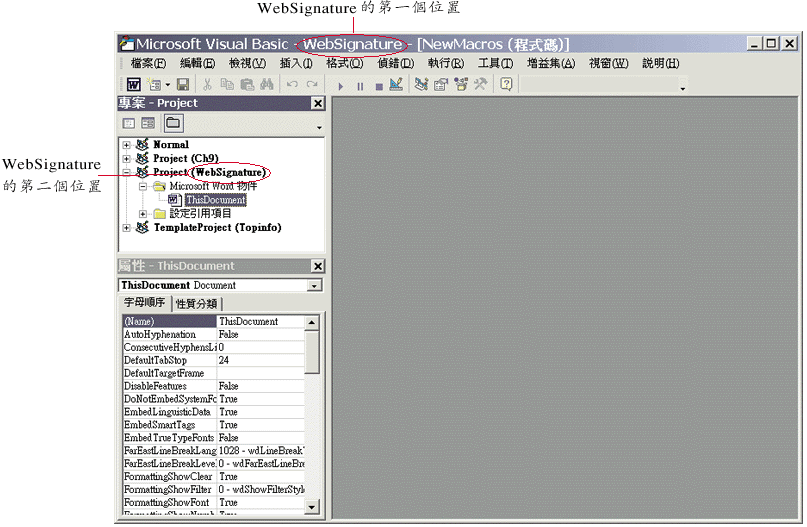
Task: Close the 屬性 - ThisDocument panel
Action: [x=318, y=266]
